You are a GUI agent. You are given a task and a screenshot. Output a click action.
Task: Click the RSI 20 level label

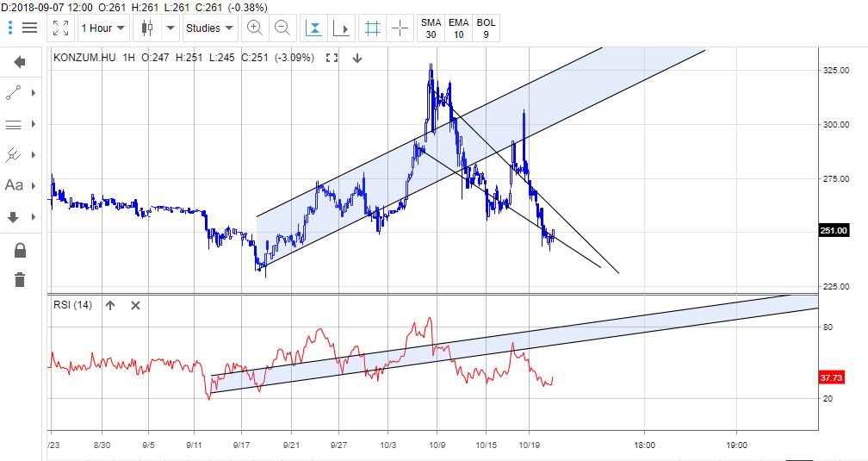828,398
